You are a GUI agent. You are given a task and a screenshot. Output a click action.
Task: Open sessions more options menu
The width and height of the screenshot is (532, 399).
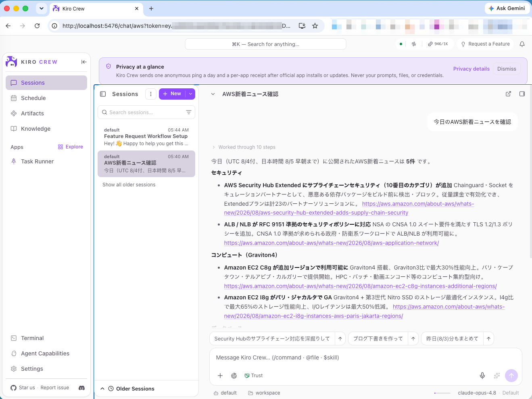(150, 94)
